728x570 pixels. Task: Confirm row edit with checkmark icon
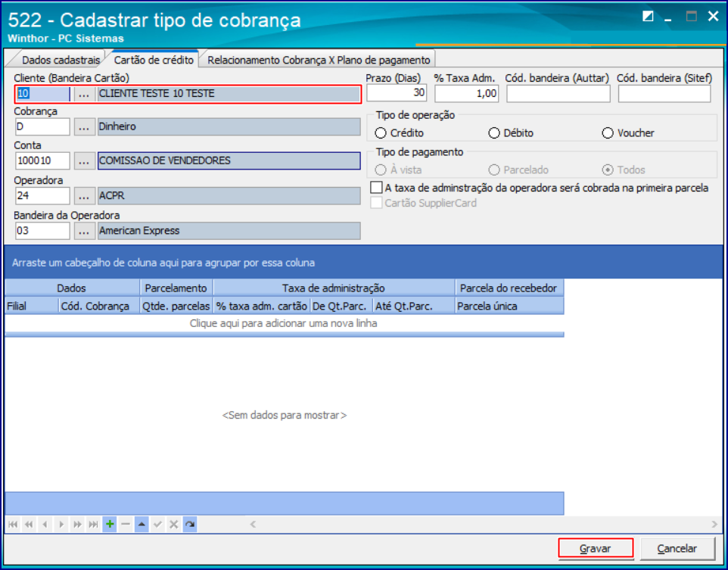(158, 525)
